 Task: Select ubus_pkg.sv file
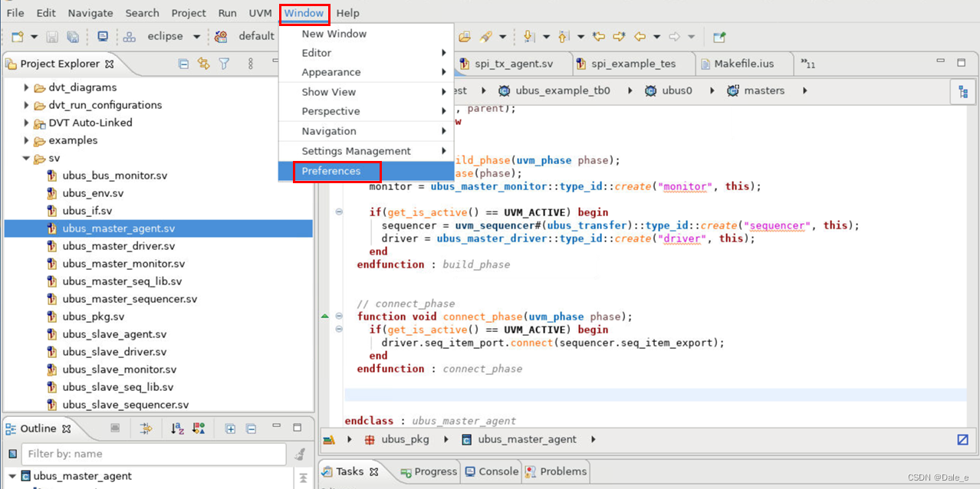point(94,317)
